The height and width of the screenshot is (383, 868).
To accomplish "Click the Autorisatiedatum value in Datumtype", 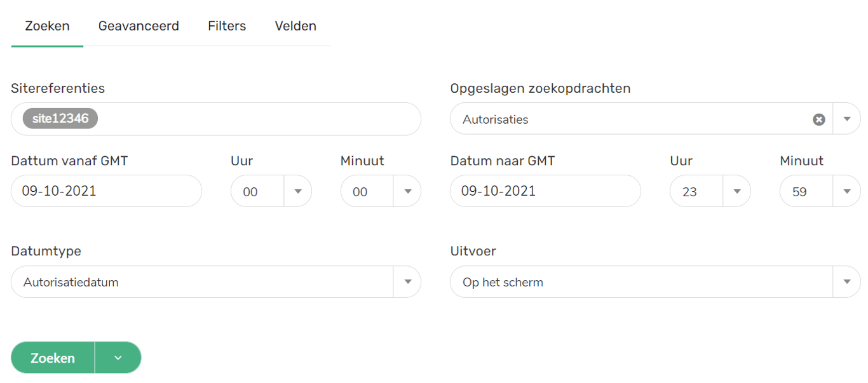I will (71, 283).
